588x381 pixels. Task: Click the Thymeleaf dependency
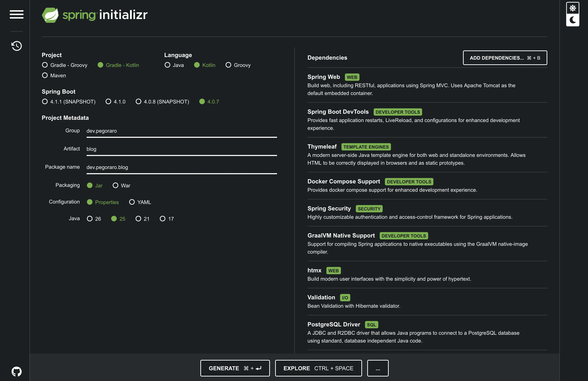[427, 155]
